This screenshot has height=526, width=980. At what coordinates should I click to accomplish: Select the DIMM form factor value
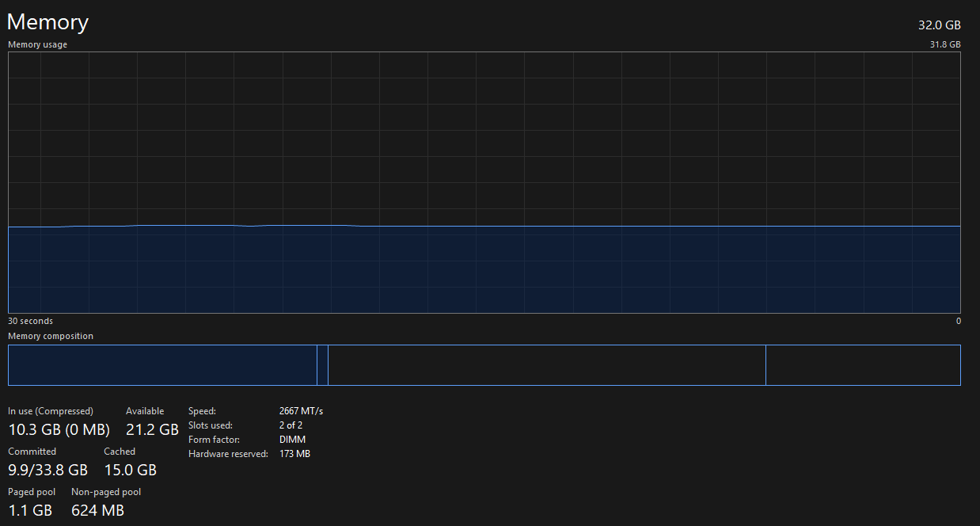[x=292, y=440]
